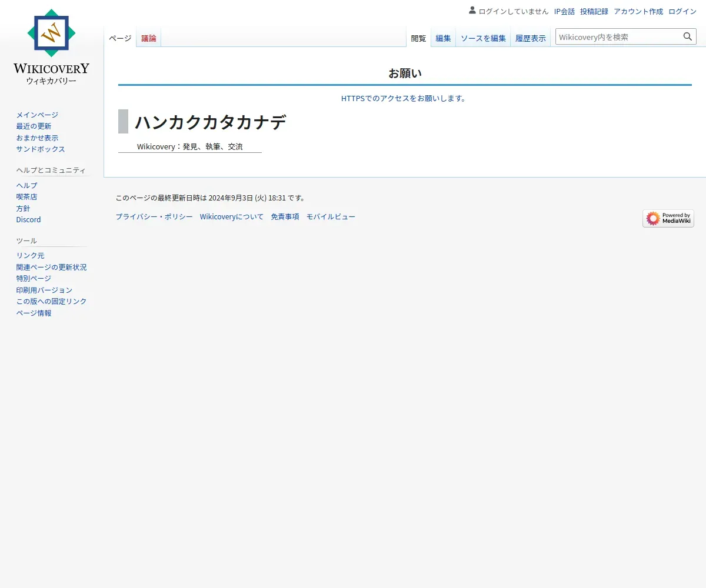The image size is (706, 588).
Task: Open プライバシー・ポリシー footer link
Action: (154, 217)
